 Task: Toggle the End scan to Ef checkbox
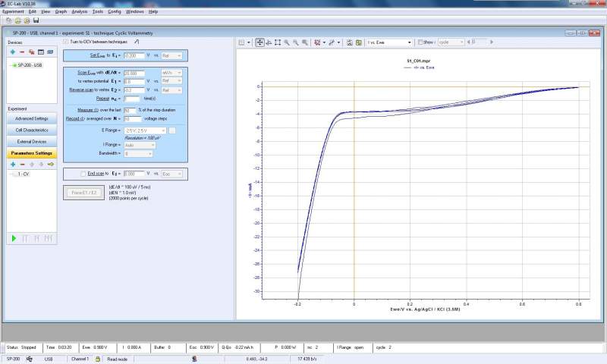[x=83, y=174]
